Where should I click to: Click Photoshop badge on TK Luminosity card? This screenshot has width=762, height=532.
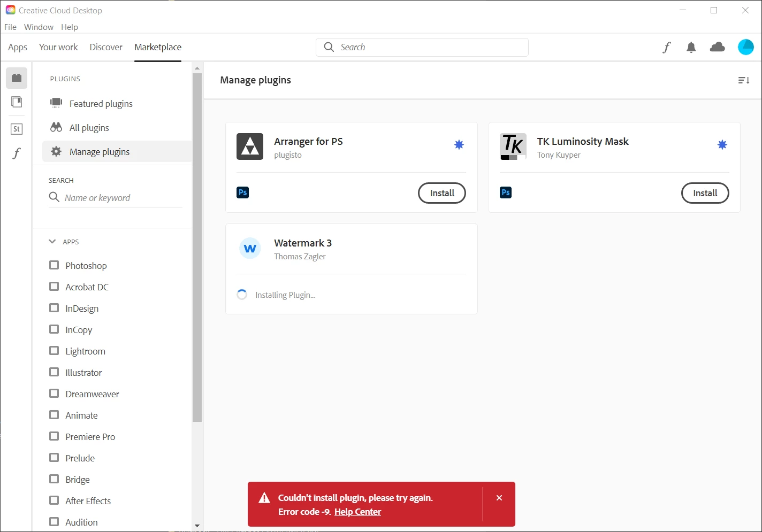[x=506, y=192]
